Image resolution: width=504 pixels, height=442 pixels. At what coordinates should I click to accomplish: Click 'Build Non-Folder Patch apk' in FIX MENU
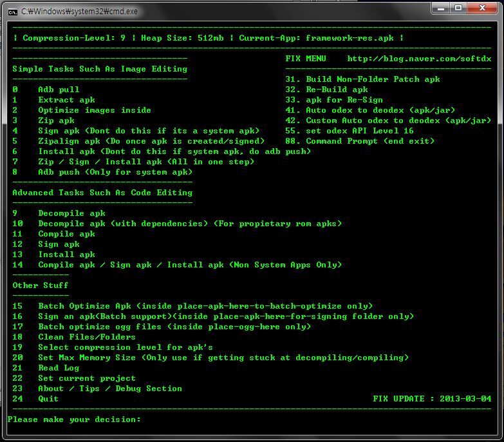pos(373,79)
